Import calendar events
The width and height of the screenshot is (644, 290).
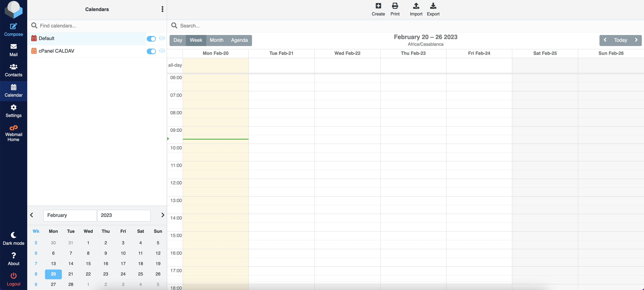[416, 9]
